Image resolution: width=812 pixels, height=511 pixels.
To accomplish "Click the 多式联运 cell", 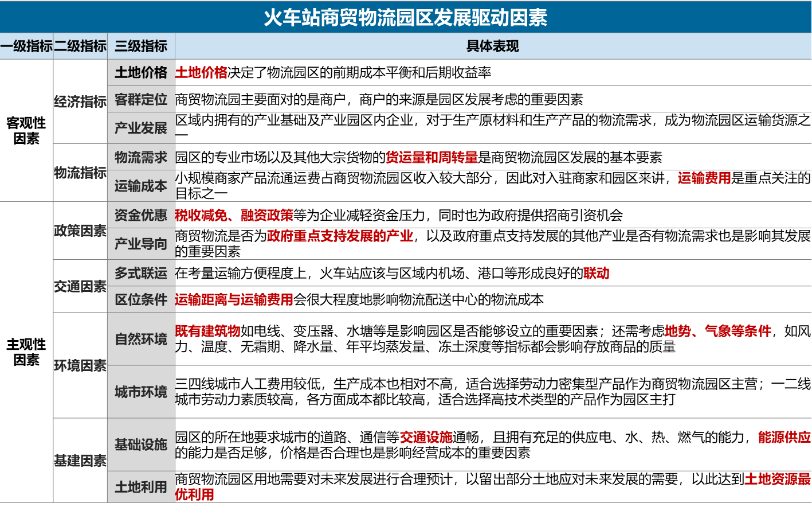I will [141, 273].
